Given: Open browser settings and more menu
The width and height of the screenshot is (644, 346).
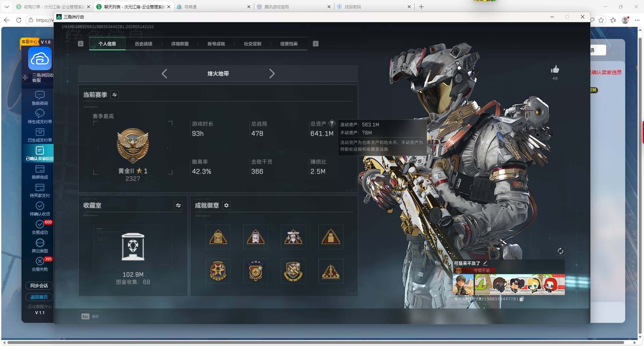Looking at the screenshot, I should point(637,20).
